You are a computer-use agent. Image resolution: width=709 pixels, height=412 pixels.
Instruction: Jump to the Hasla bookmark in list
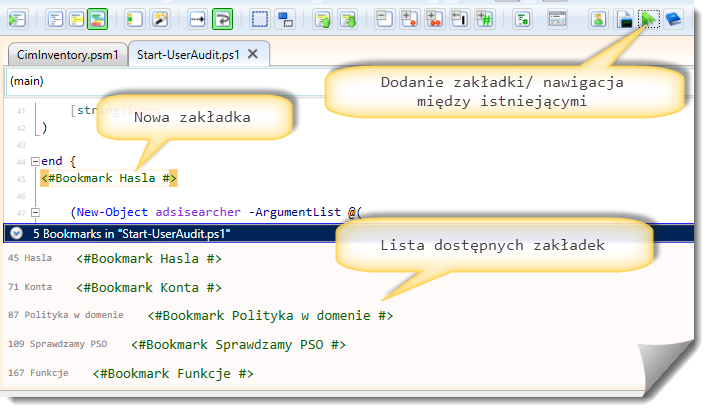149,259
